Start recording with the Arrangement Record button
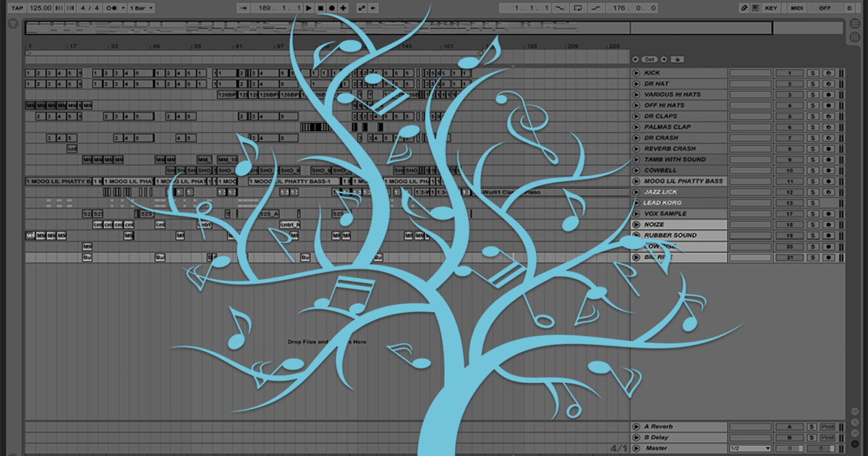Image resolution: width=868 pixels, height=456 pixels. [x=331, y=7]
